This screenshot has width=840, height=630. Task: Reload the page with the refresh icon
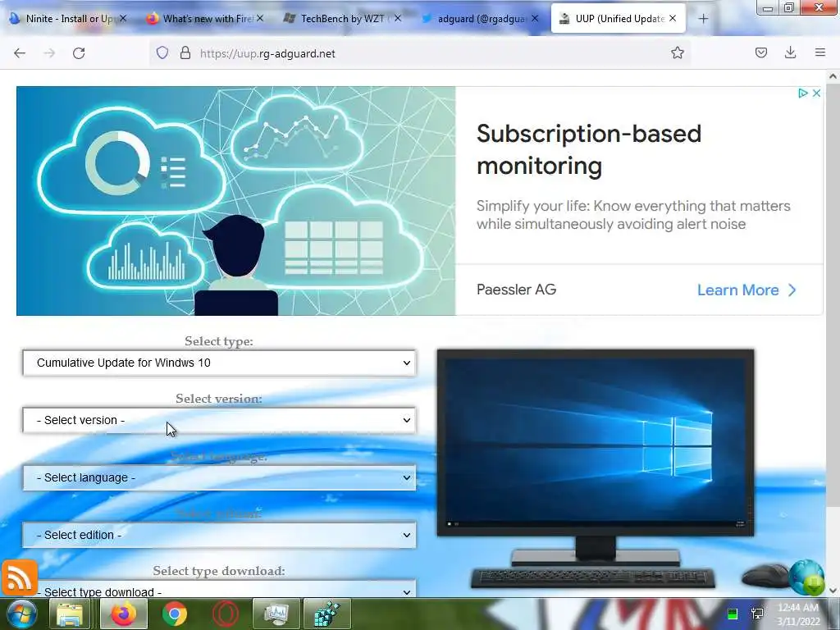[79, 53]
